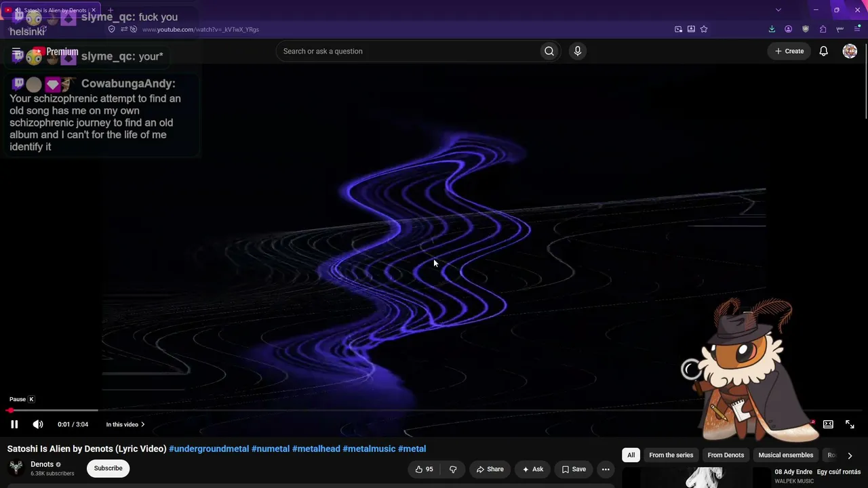Open the browser profile account icon

point(788,29)
